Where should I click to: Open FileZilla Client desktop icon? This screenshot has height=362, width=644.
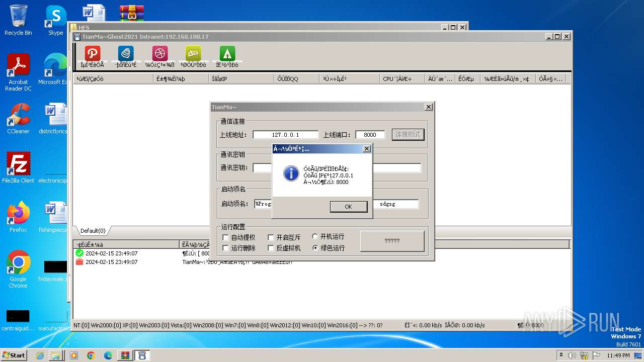tap(18, 167)
